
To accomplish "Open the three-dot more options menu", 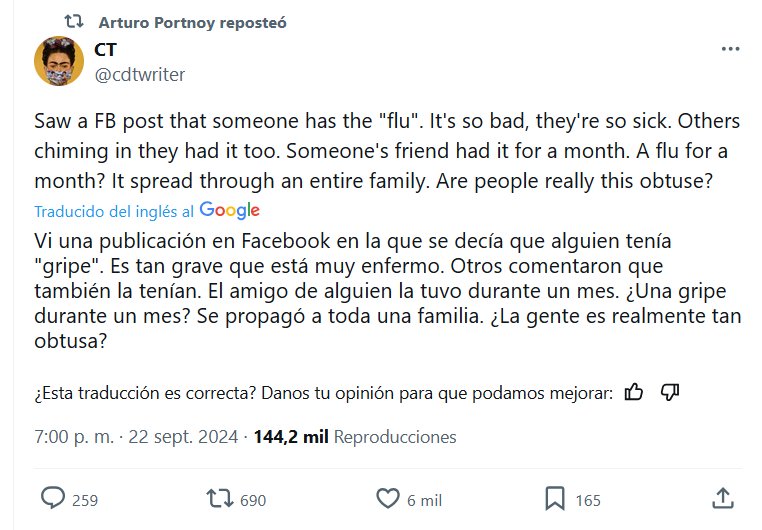I will coord(731,49).
